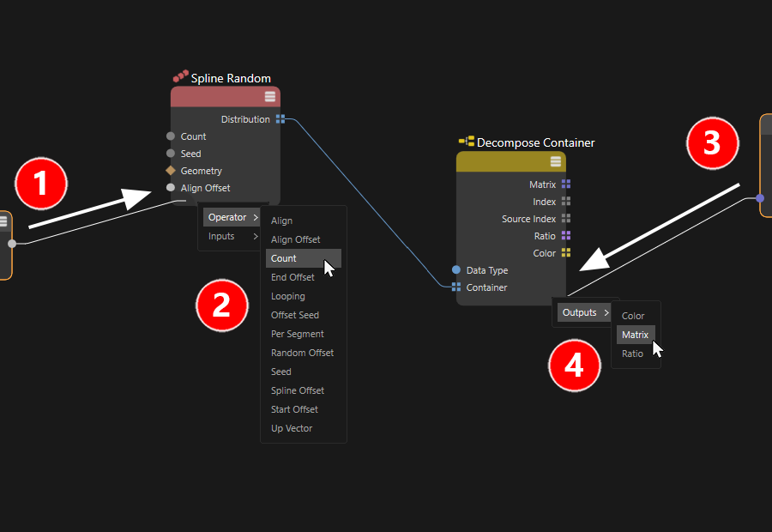Image resolution: width=772 pixels, height=532 pixels.
Task: Choose Up Vector in the submenu
Action: coord(304,428)
